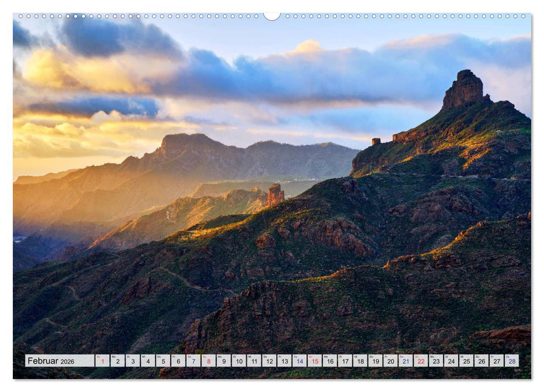Click the red date 15 cell
The image size is (544, 392).
314,361
